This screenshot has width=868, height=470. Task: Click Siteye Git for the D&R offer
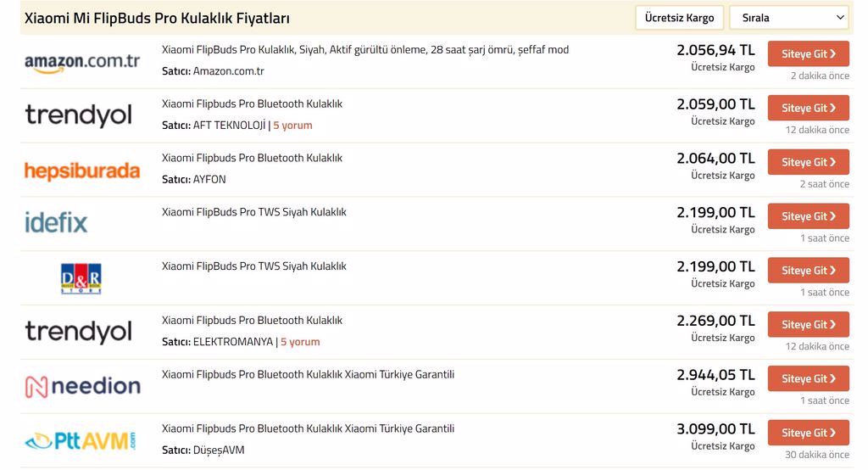pyautogui.click(x=808, y=270)
